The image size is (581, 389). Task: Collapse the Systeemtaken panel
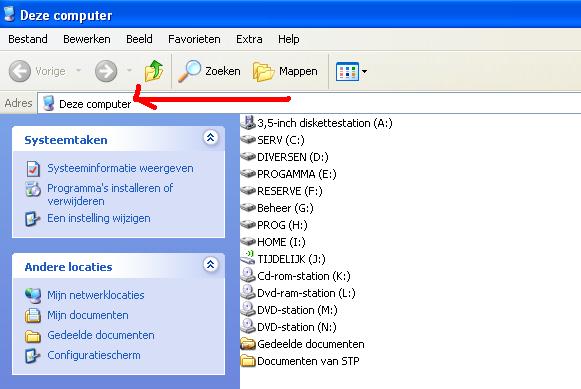click(210, 137)
